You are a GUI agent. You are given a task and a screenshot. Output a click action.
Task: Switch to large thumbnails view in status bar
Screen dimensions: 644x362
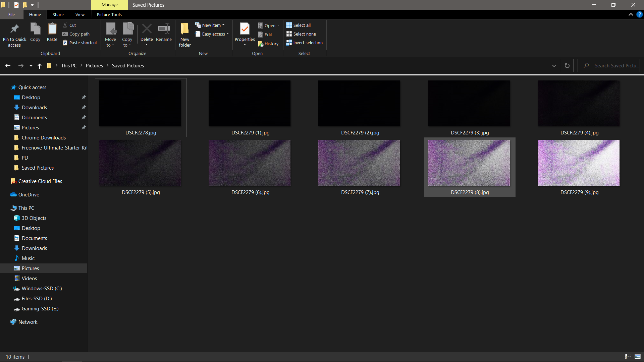click(638, 357)
